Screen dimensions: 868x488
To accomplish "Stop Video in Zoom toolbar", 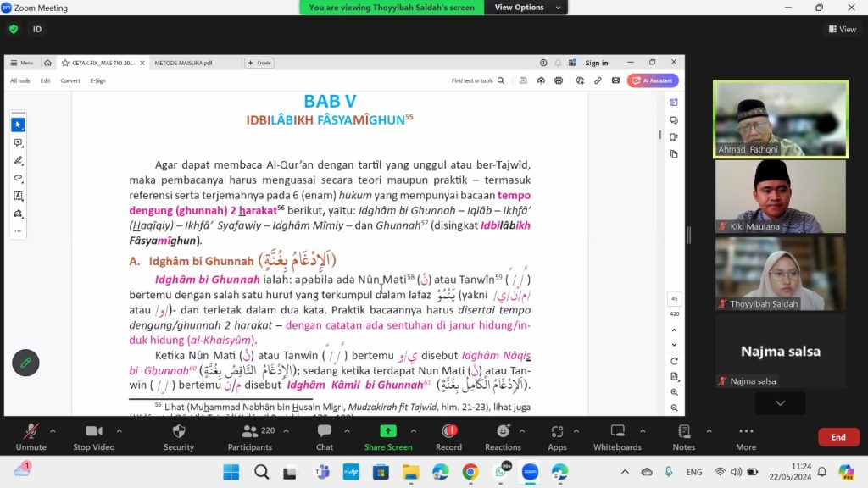I will coord(93,437).
